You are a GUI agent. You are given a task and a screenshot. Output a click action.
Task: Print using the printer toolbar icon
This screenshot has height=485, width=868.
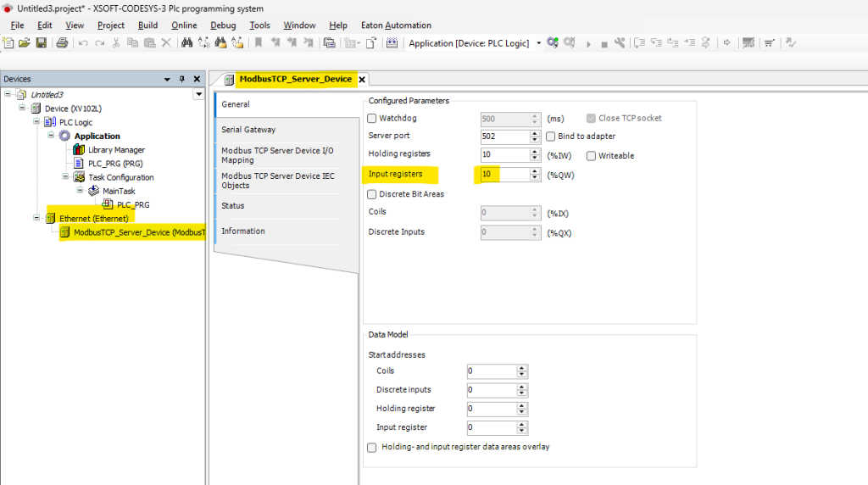pyautogui.click(x=62, y=42)
